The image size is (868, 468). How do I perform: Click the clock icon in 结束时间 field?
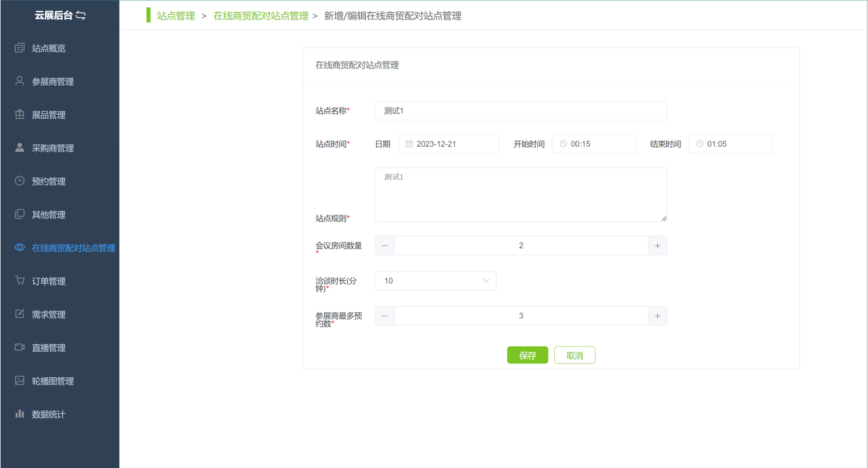click(x=700, y=144)
